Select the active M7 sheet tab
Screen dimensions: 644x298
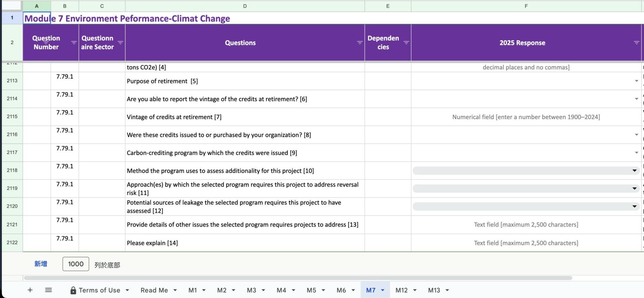point(371,290)
